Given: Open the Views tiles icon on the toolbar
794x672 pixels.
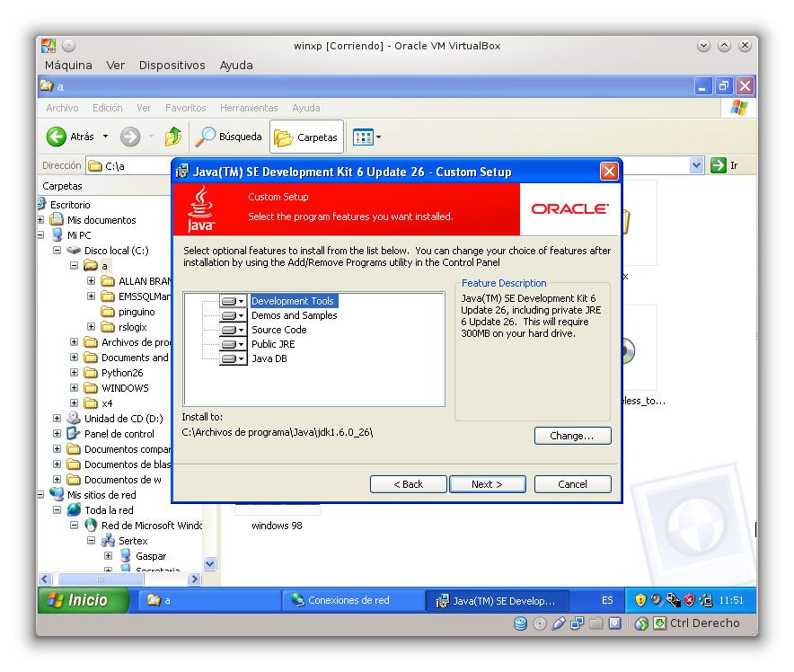Looking at the screenshot, I should pos(362,137).
